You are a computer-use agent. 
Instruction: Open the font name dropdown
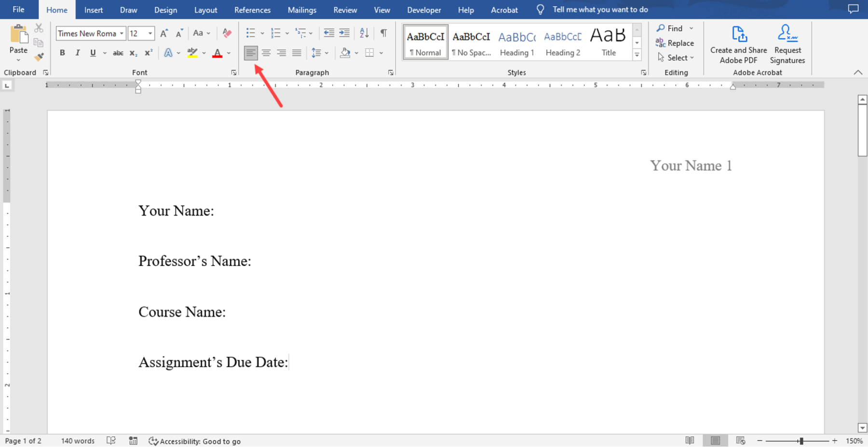point(122,33)
